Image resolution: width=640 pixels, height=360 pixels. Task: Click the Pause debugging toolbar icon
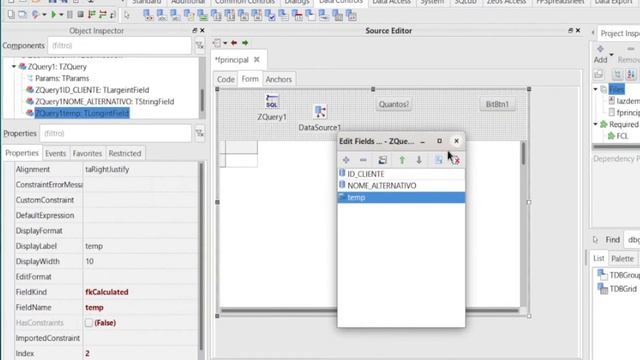point(70,15)
